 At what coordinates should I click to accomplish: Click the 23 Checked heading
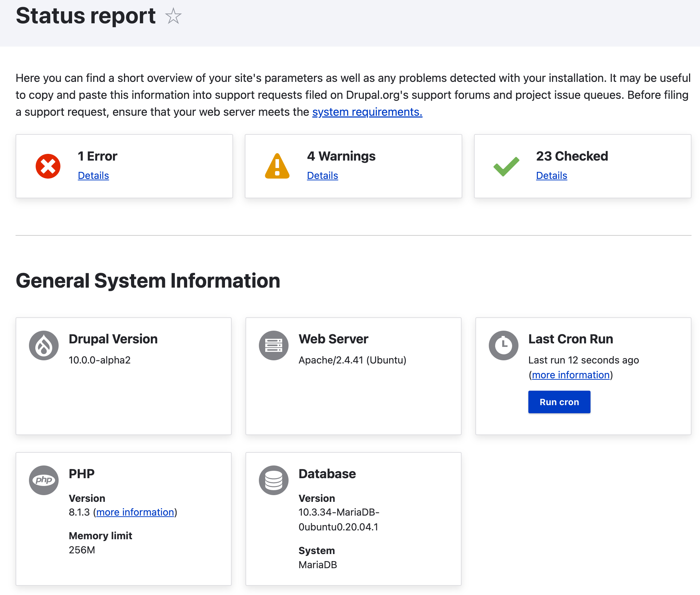(572, 156)
